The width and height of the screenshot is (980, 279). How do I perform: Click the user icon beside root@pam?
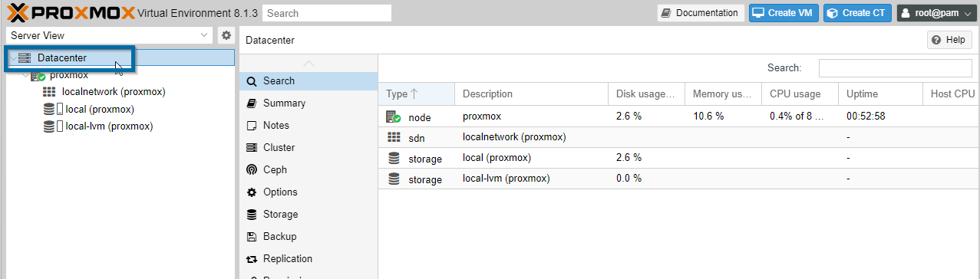pyautogui.click(x=906, y=13)
